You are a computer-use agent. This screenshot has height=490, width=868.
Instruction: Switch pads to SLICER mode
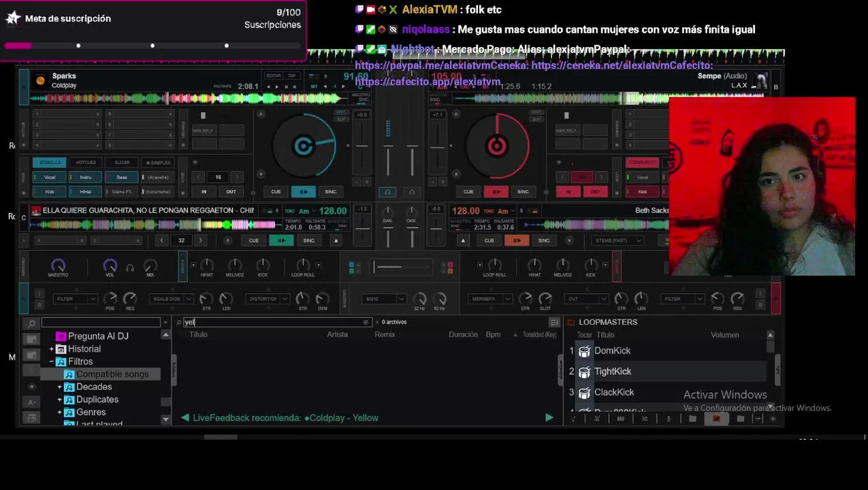coord(122,163)
